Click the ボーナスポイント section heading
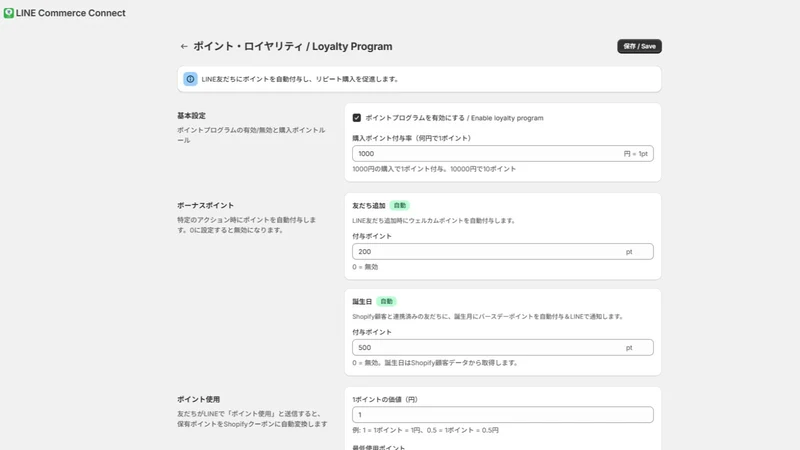Screen dimensions: 800x450 tap(206, 206)
